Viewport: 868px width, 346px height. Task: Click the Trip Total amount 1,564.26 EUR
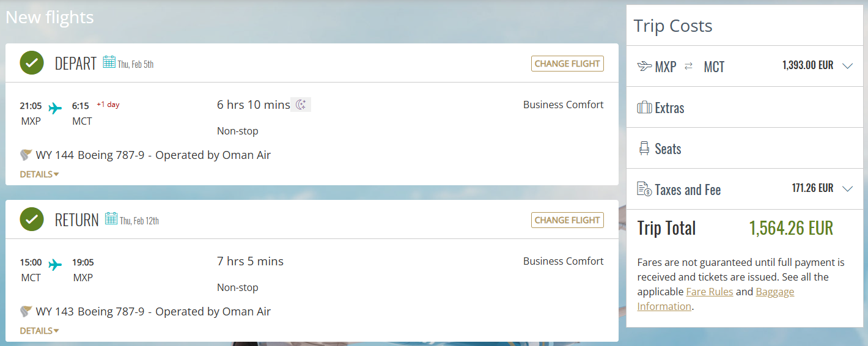791,228
